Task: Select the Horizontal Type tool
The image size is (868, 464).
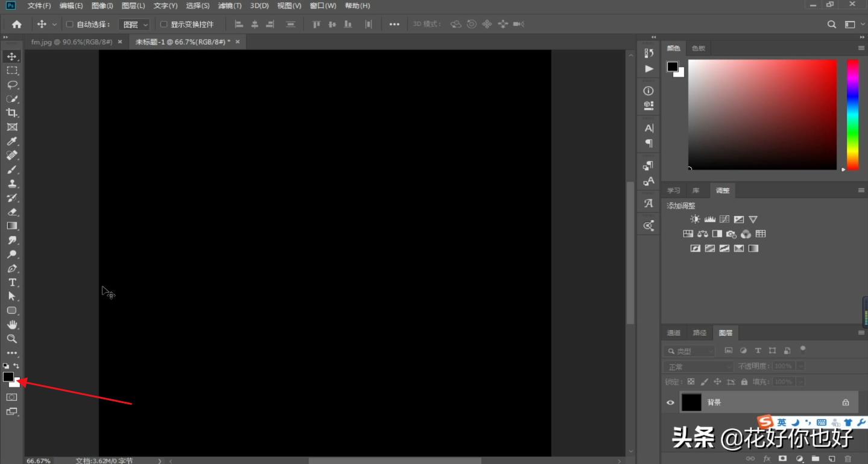Action: tap(12, 282)
